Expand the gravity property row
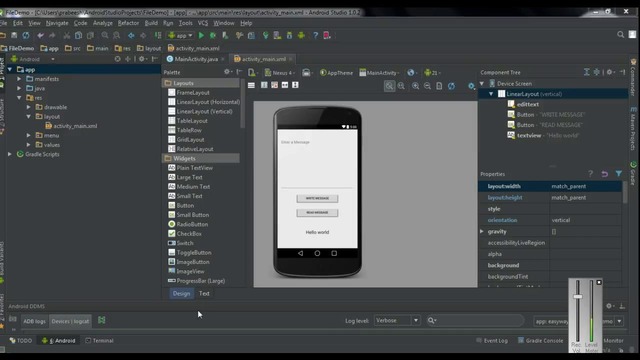640x360 pixels. pos(482,231)
